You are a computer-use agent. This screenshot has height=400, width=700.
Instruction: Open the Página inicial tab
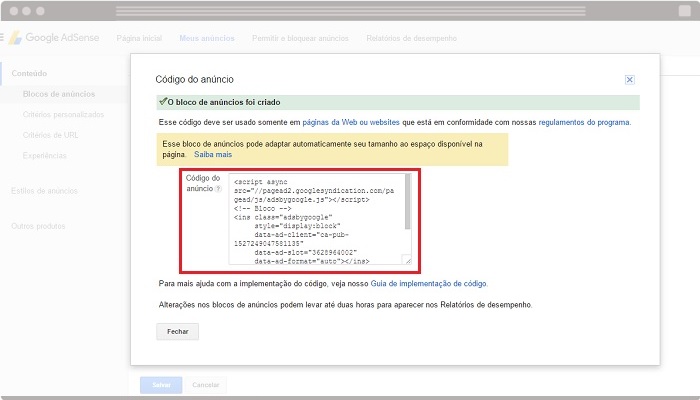coord(139,38)
